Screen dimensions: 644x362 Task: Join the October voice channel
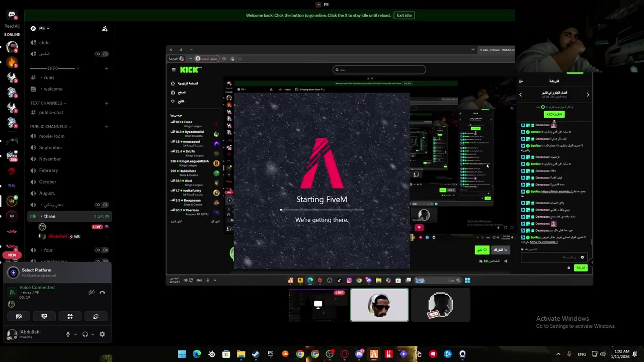69,182
